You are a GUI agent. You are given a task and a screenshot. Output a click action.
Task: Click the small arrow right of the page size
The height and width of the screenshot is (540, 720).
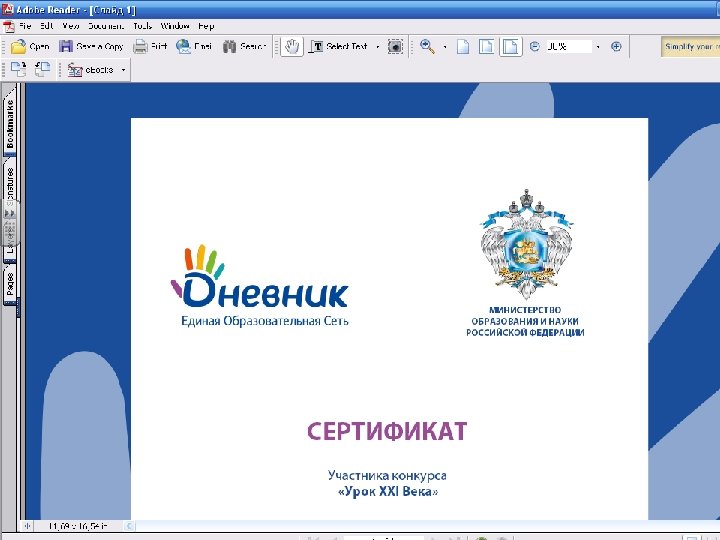pyautogui.click(x=129, y=526)
